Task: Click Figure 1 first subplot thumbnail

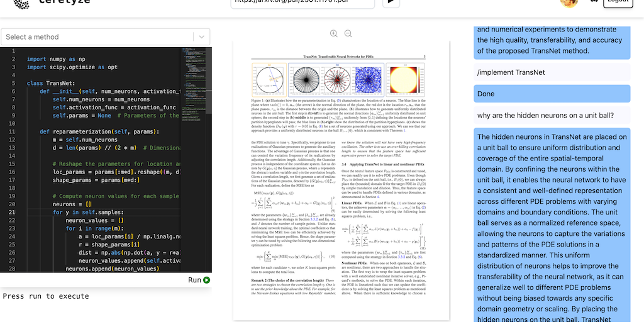Action: 269,79
